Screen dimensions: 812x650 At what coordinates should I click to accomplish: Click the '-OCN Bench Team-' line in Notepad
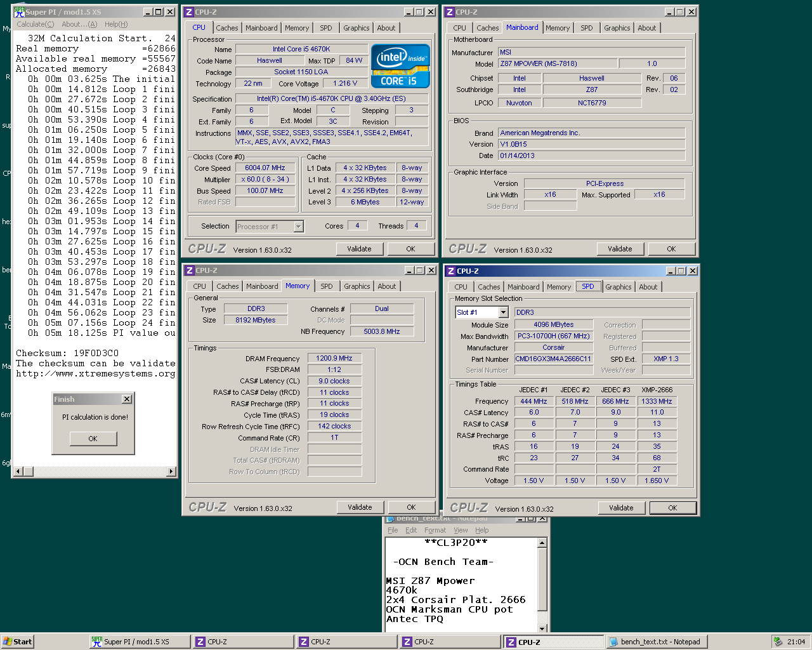point(443,562)
